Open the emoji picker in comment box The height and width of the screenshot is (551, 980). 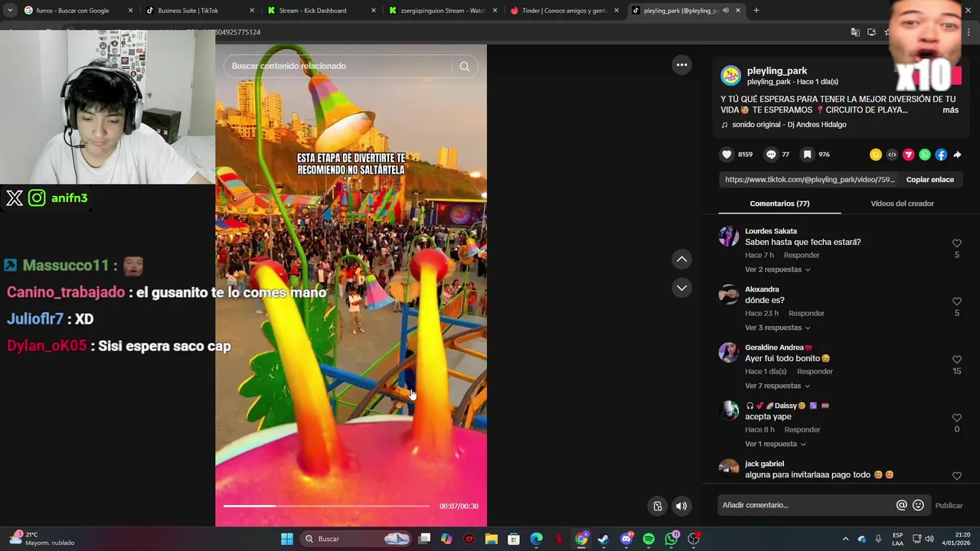[918, 505]
